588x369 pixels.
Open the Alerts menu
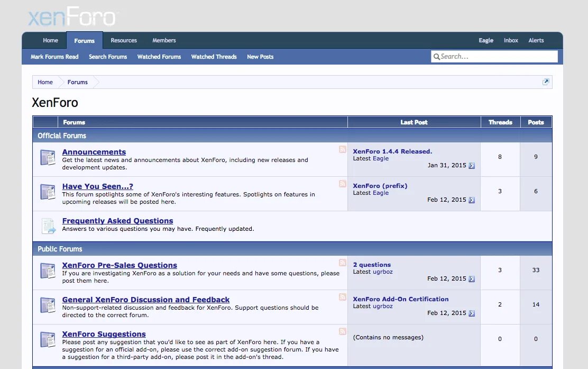click(536, 40)
